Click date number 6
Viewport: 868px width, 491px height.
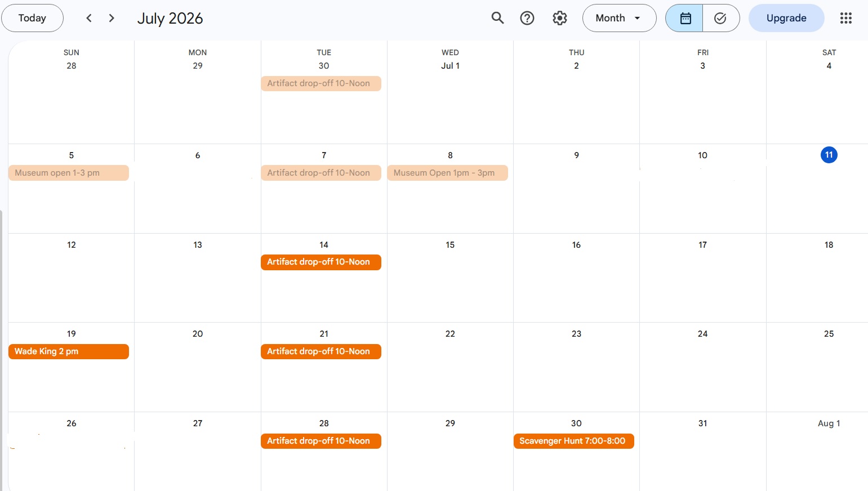tap(198, 155)
